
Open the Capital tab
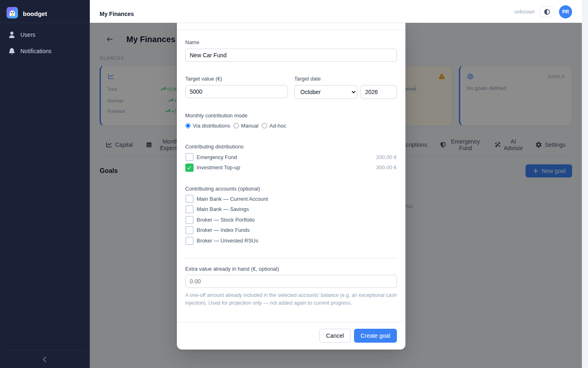click(x=120, y=145)
